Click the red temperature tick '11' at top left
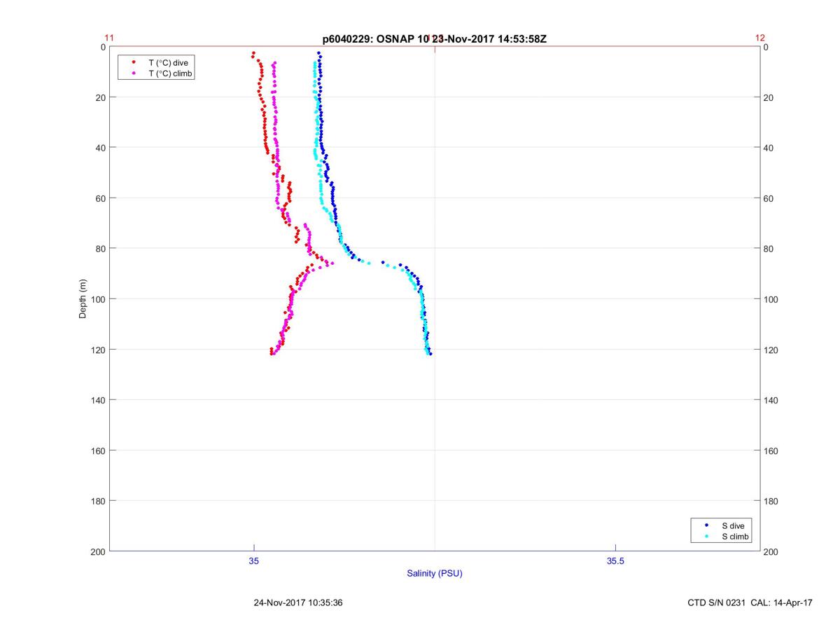The image size is (840, 620). tap(109, 38)
